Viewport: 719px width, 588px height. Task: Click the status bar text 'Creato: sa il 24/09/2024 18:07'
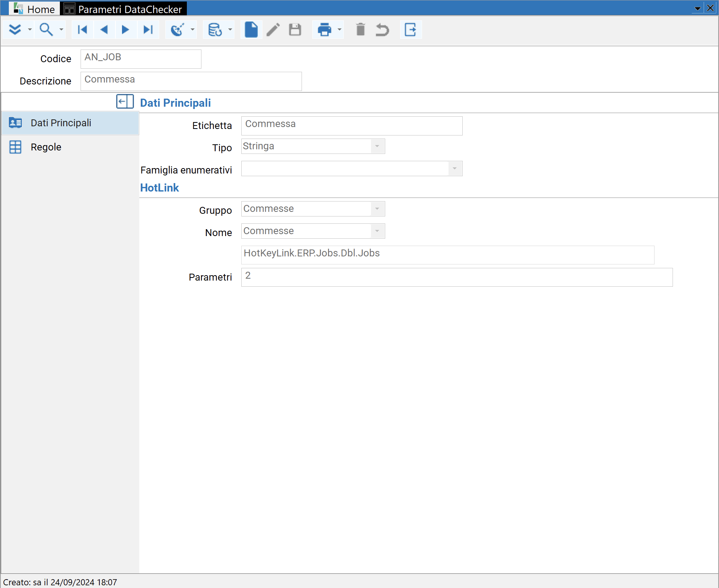pyautogui.click(x=60, y=582)
